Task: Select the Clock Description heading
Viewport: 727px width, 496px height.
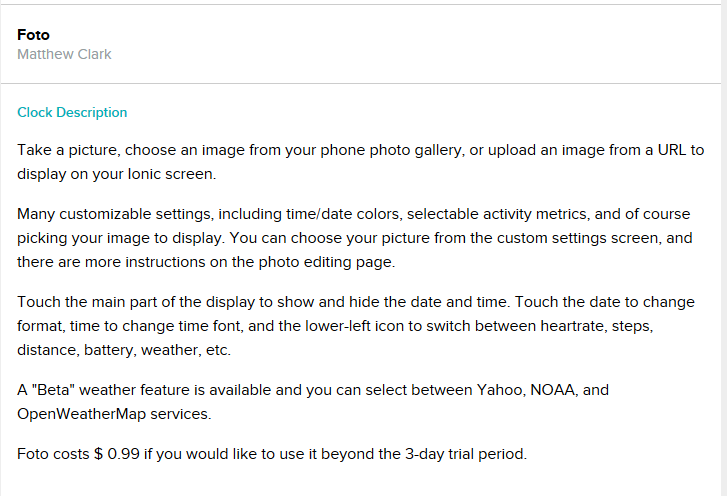Action: click(x=72, y=112)
